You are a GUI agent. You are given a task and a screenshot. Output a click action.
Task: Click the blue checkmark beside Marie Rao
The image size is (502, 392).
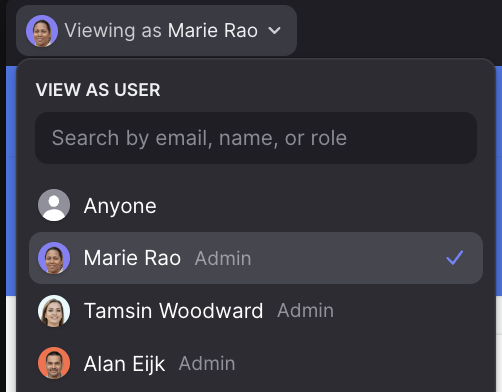click(455, 258)
